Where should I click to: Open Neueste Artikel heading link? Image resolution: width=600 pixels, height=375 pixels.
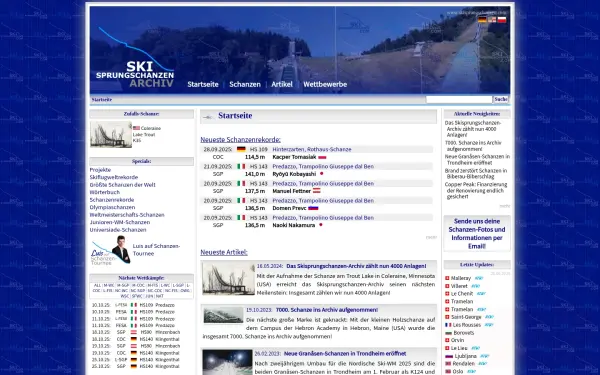point(224,252)
